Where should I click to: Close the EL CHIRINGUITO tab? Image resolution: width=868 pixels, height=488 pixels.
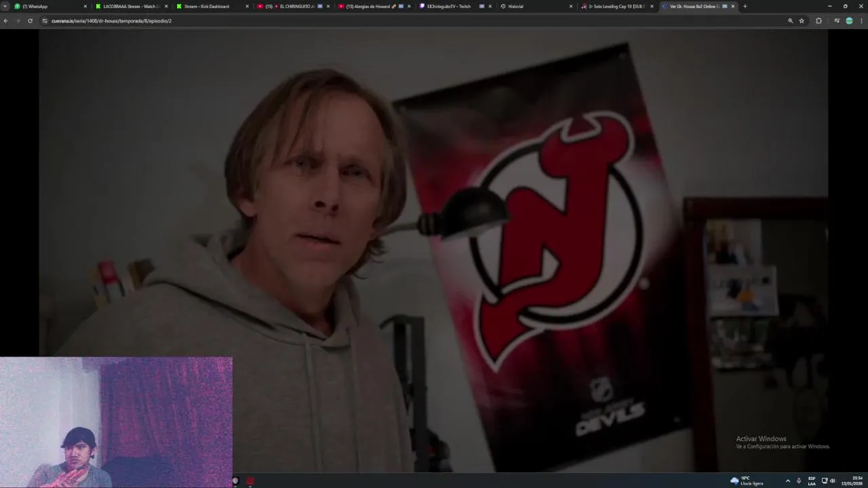[328, 6]
